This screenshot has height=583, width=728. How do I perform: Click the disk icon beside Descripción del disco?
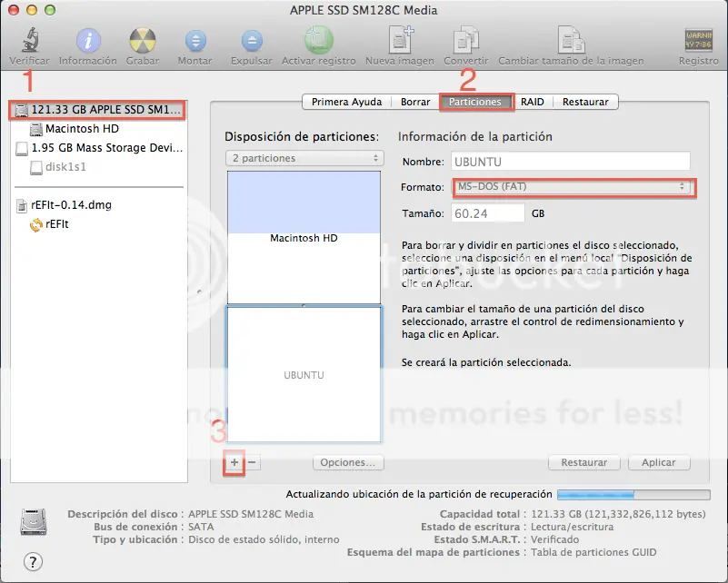34,523
